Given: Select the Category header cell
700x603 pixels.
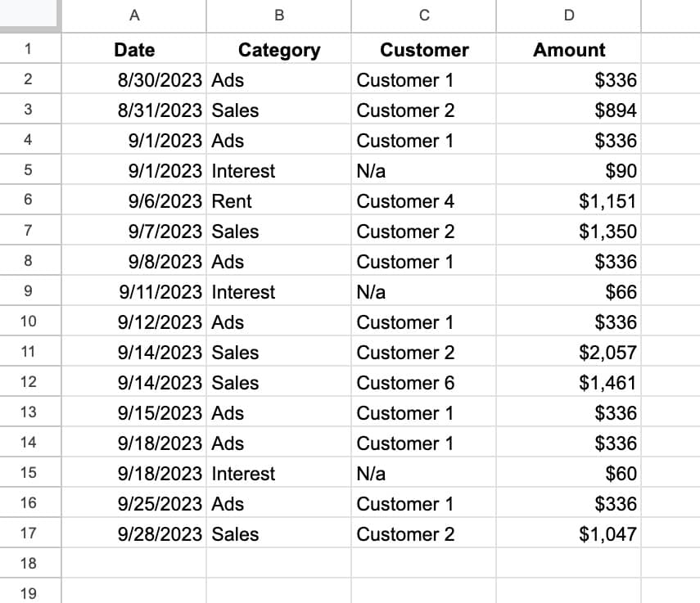Looking at the screenshot, I should 279,50.
